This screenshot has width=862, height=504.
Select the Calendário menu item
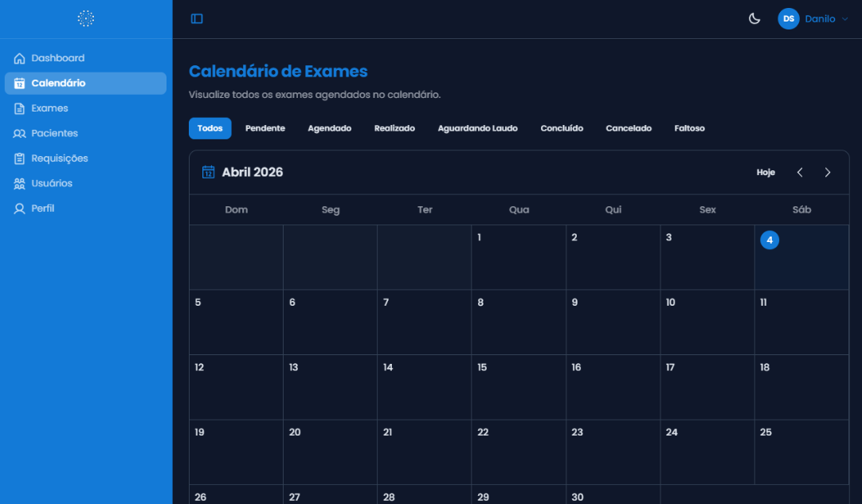coord(86,84)
